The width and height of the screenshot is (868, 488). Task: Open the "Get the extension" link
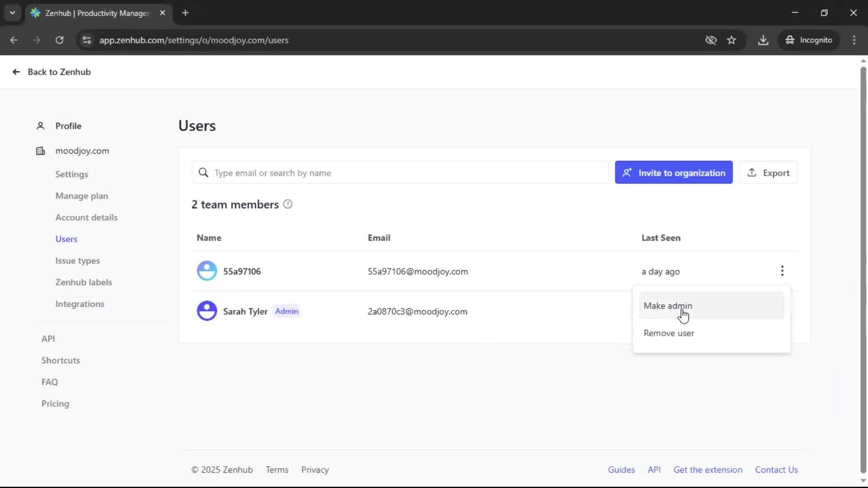click(x=708, y=469)
